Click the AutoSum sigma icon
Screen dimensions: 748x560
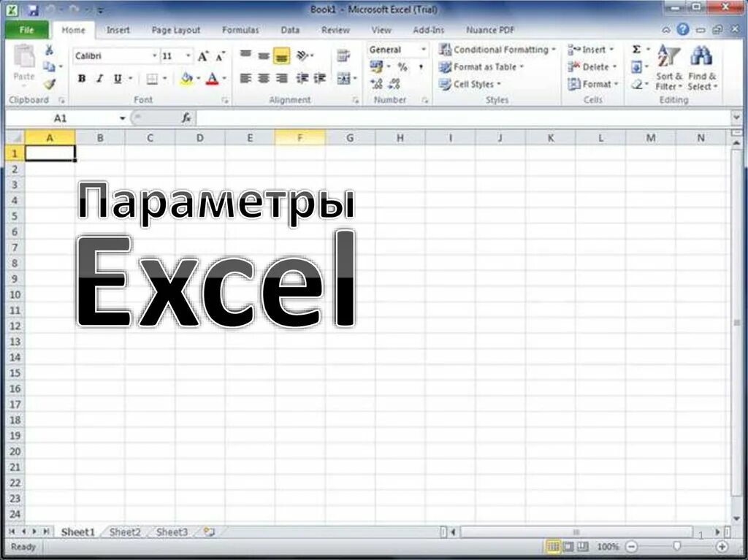pyautogui.click(x=636, y=49)
